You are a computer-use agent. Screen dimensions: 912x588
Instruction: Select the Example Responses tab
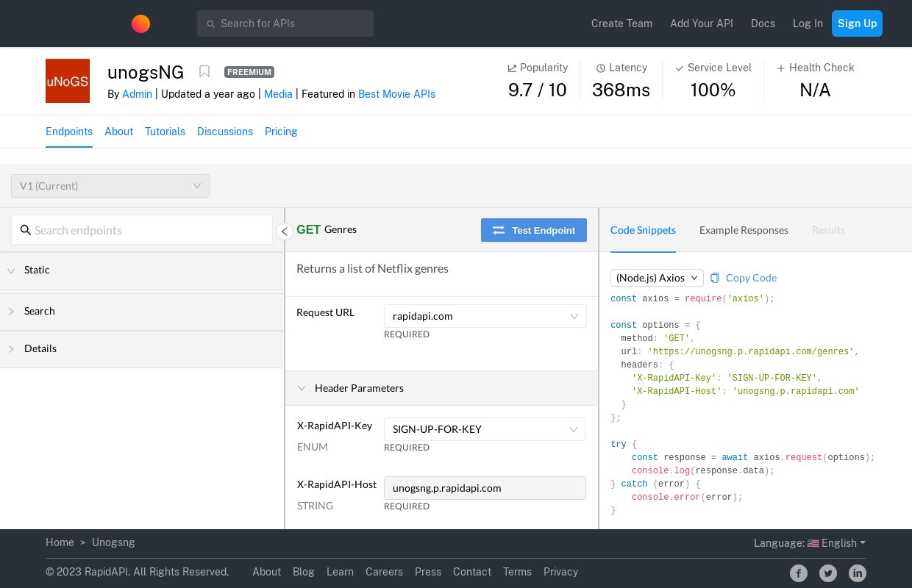[x=744, y=230]
